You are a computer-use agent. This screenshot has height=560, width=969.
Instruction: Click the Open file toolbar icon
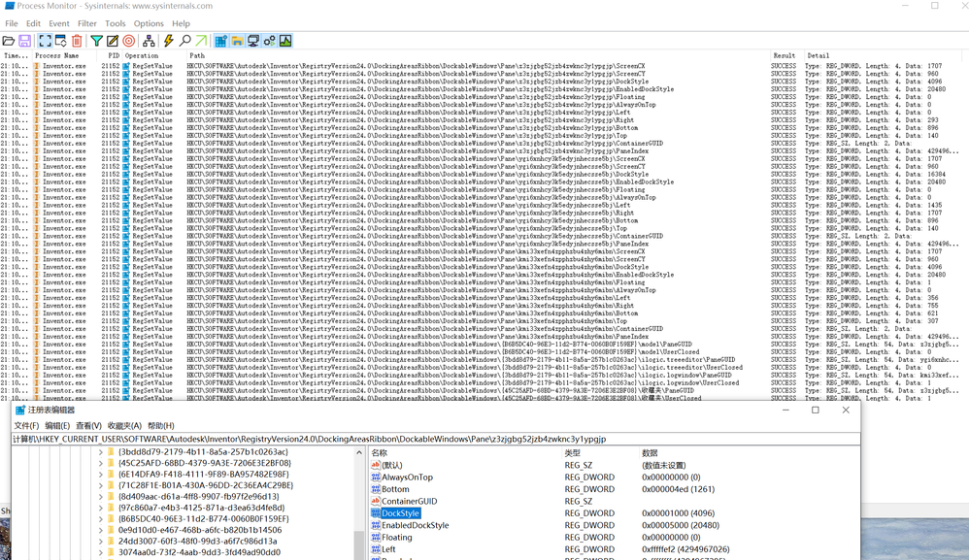[x=9, y=42]
